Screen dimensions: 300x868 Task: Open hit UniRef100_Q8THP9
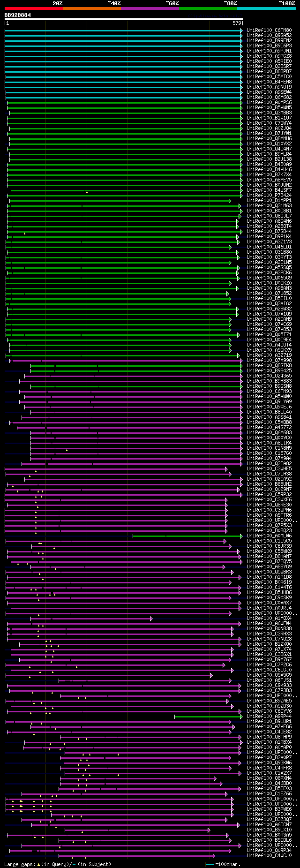(x=269, y=737)
